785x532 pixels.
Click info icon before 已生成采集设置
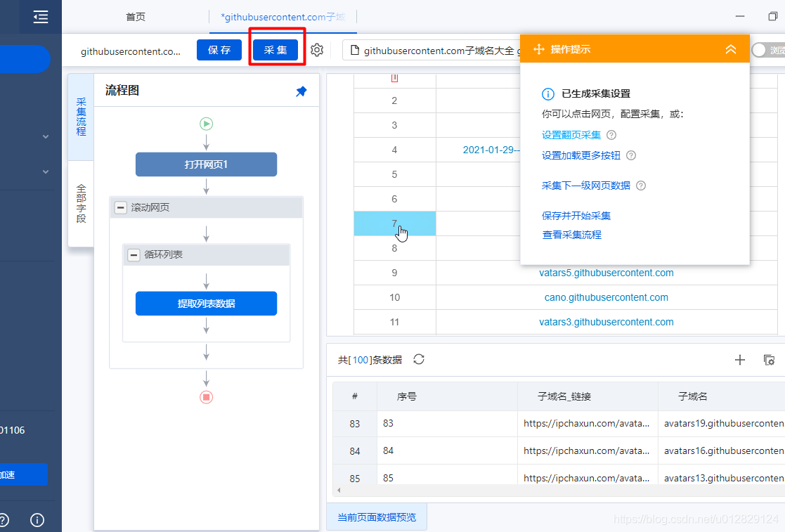(548, 94)
